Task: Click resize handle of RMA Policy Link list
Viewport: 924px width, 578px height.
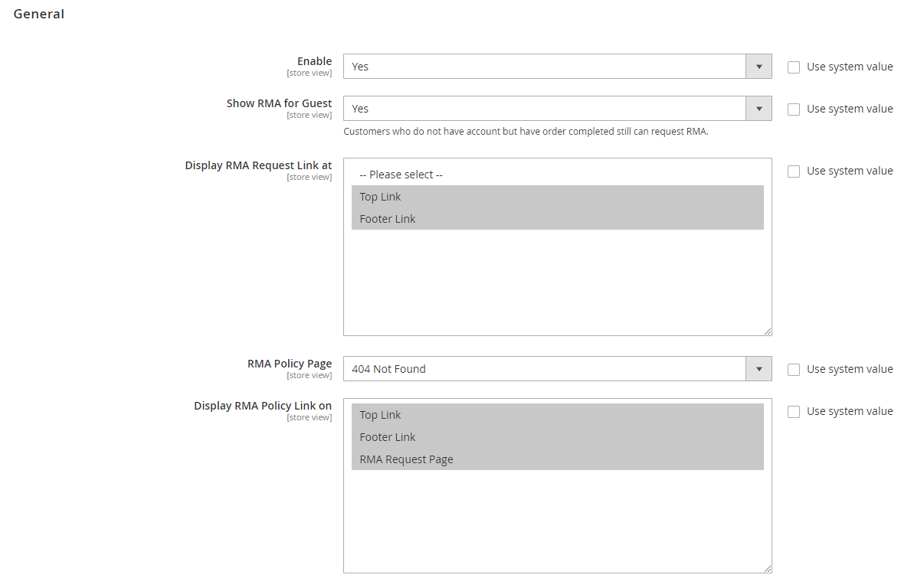Action: 767,568
